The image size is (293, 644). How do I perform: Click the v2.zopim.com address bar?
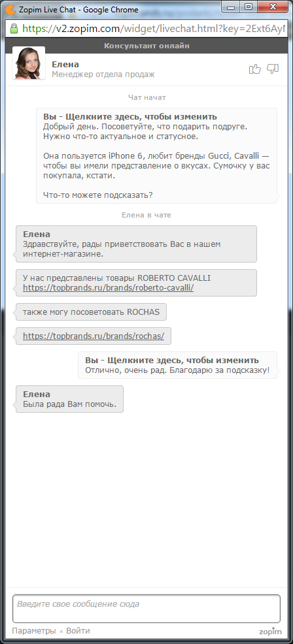coord(154,28)
